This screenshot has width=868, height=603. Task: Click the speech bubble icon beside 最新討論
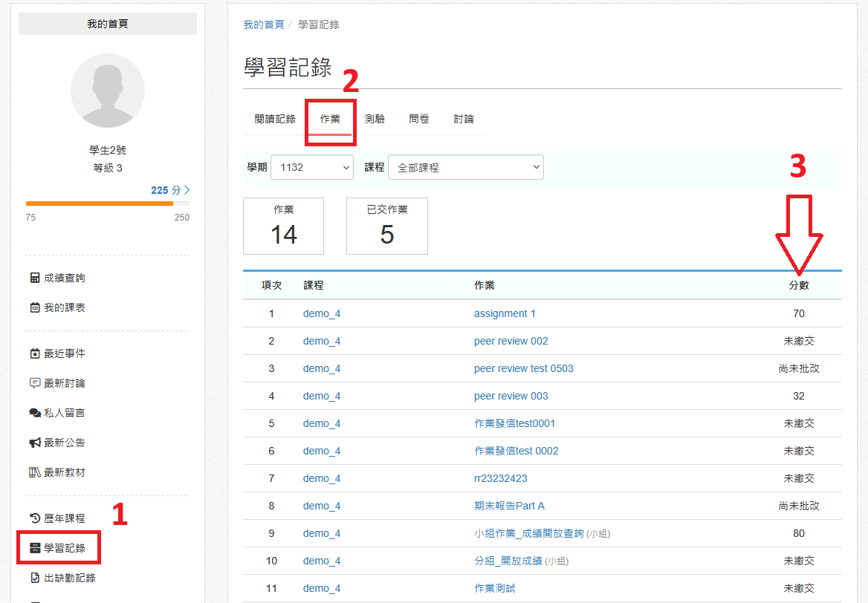click(34, 383)
